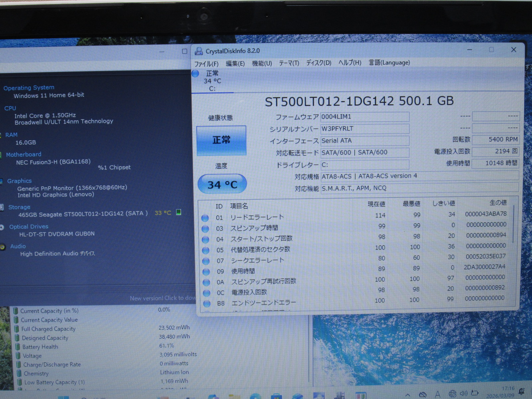Show hidden system tray icons chevron
Screen dimensions: 532x399
pyautogui.click(x=408, y=395)
